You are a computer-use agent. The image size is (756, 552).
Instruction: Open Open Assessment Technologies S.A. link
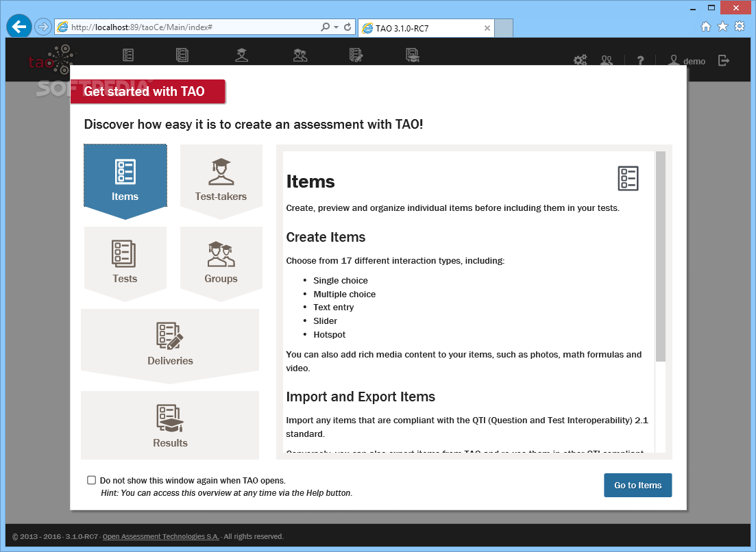pyautogui.click(x=161, y=536)
